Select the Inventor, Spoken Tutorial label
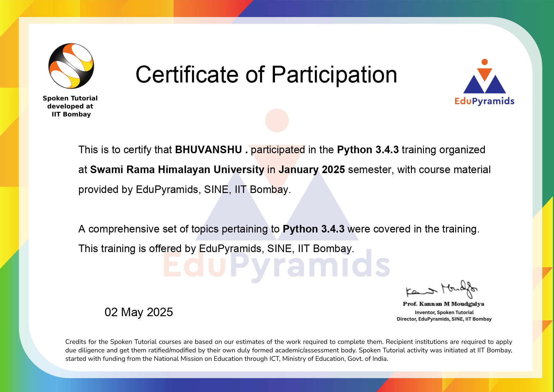The image size is (554, 392). click(x=444, y=312)
